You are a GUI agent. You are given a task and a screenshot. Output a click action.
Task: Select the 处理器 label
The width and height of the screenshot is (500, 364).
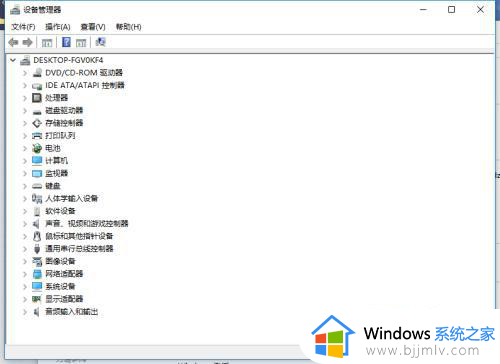coord(57,98)
